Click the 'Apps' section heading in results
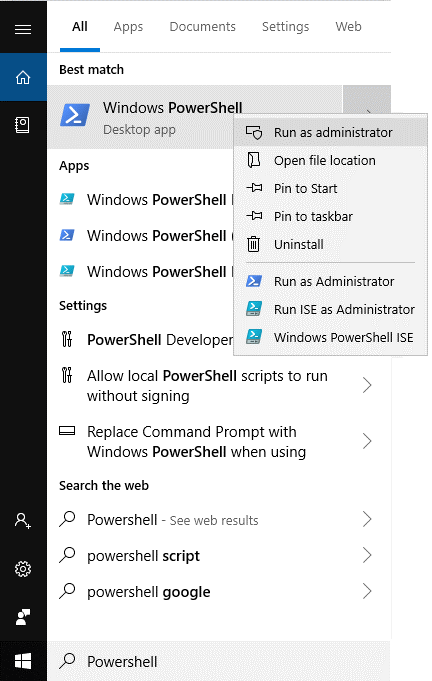Screen dimensions: 432x681 tap(74, 165)
